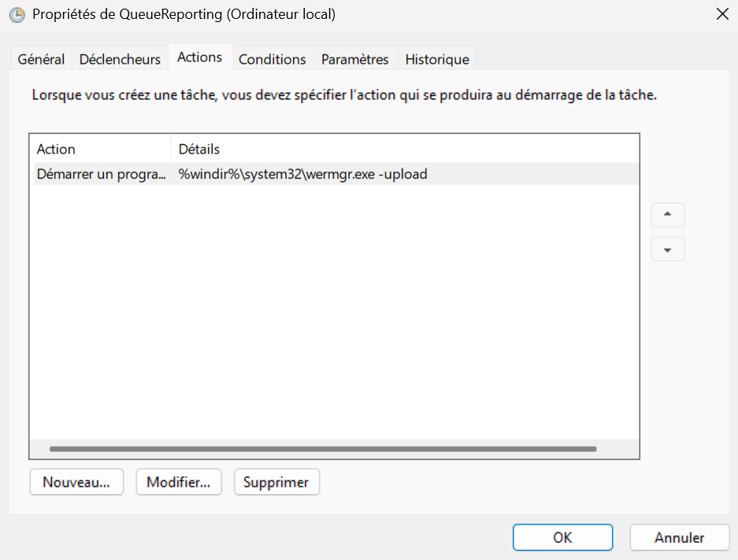738x560 pixels.
Task: Click the Modifier... button
Action: (x=179, y=481)
